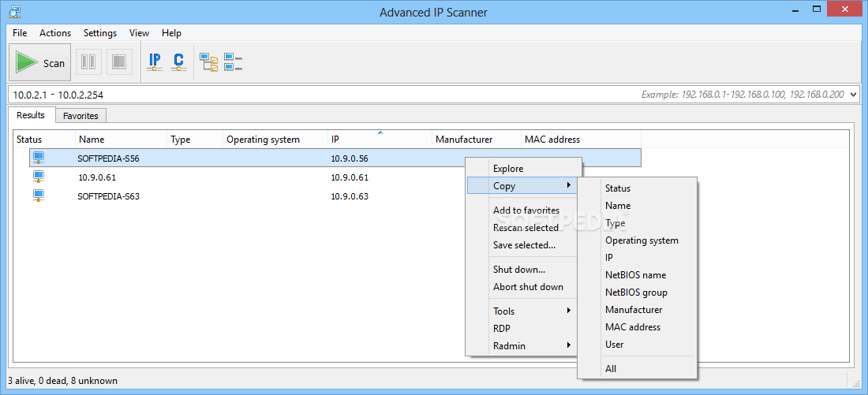Copy the IP value from submenu
The height and width of the screenshot is (395, 868).
pos(637,257)
